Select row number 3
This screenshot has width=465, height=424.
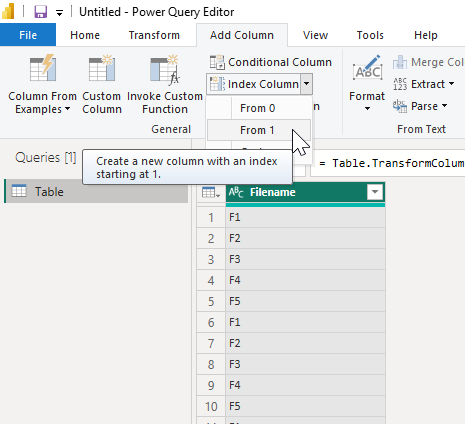211,260
